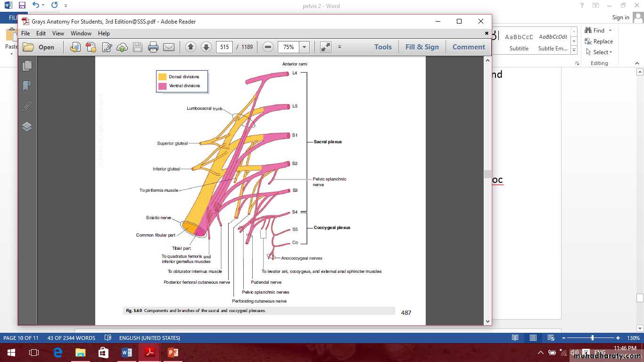Open the bookmarks panel icon
The image size is (644, 362).
[x=27, y=86]
